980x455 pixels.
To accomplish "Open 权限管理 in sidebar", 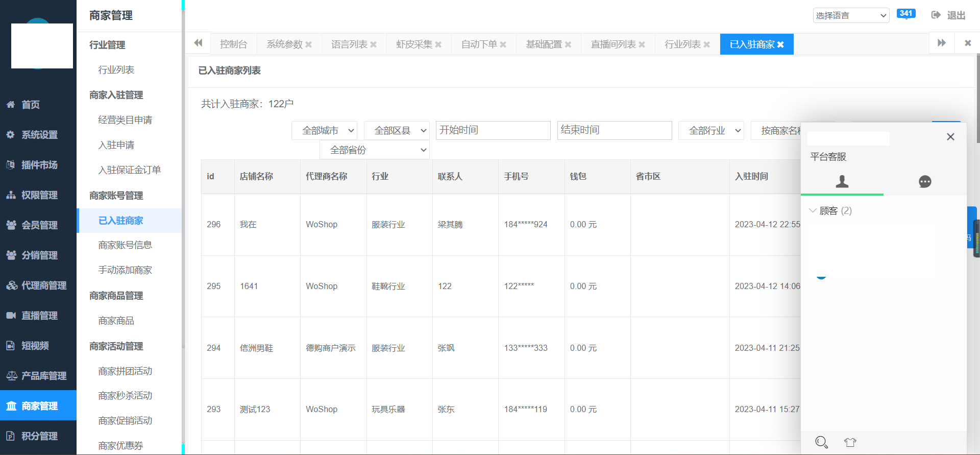I will click(x=38, y=195).
